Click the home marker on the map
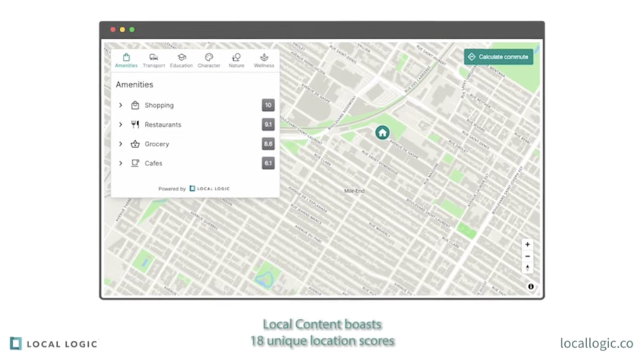644x360 pixels. 382,133
